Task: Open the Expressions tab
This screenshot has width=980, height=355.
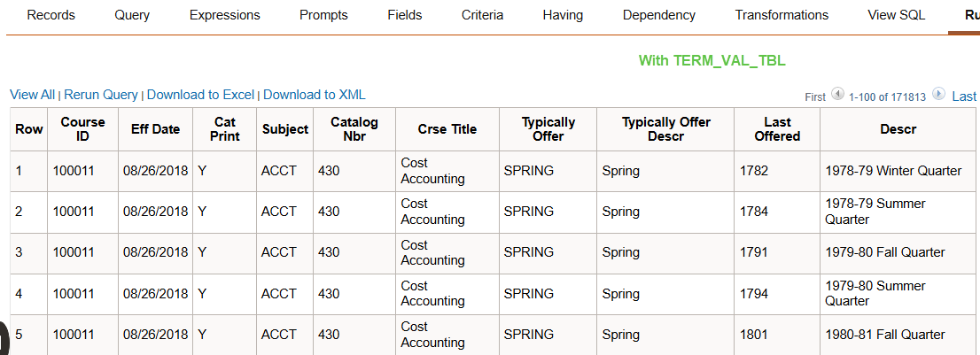Action: [x=225, y=15]
